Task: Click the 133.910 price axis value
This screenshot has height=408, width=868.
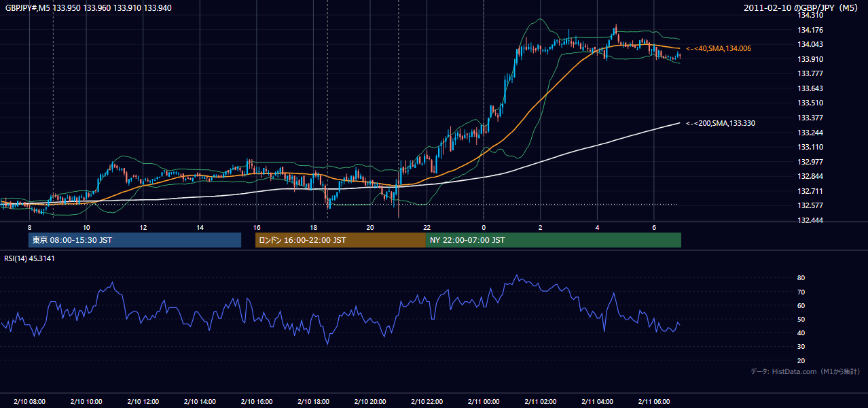Action: coord(811,59)
